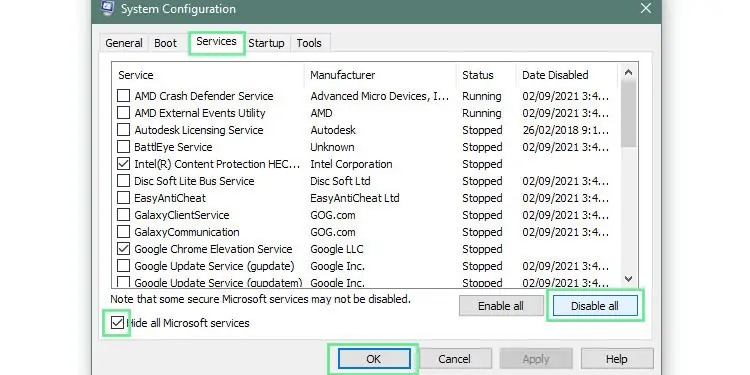The width and height of the screenshot is (750, 375).
Task: Select the 'Autodesk' manufacturer cell
Action: 333,130
